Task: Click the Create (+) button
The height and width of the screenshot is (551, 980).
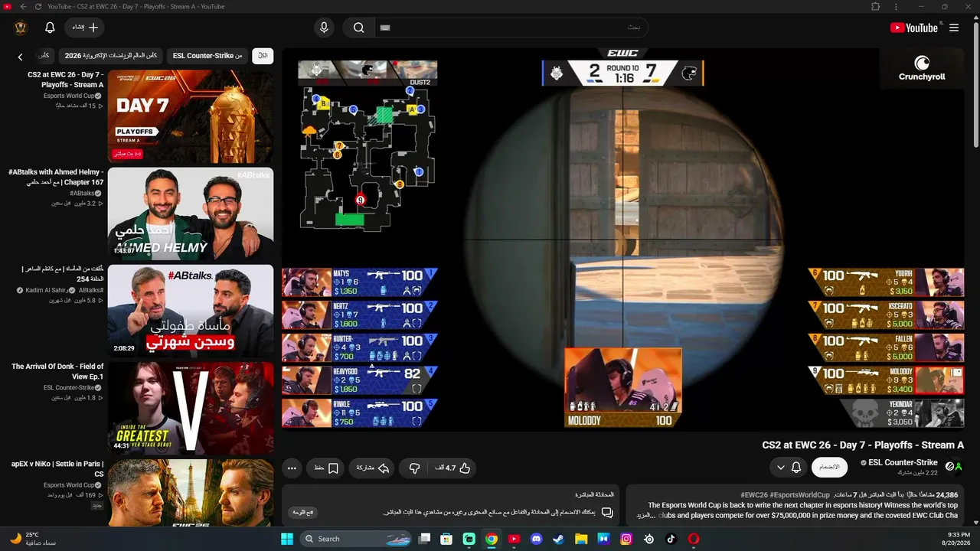Action: click(85, 28)
